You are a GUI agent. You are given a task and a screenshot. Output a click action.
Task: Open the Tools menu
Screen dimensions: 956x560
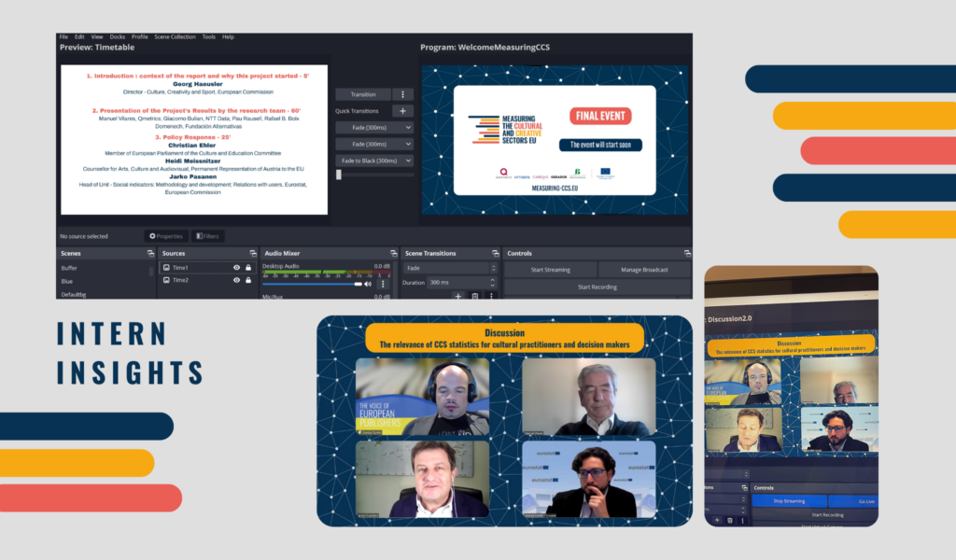[x=208, y=37]
